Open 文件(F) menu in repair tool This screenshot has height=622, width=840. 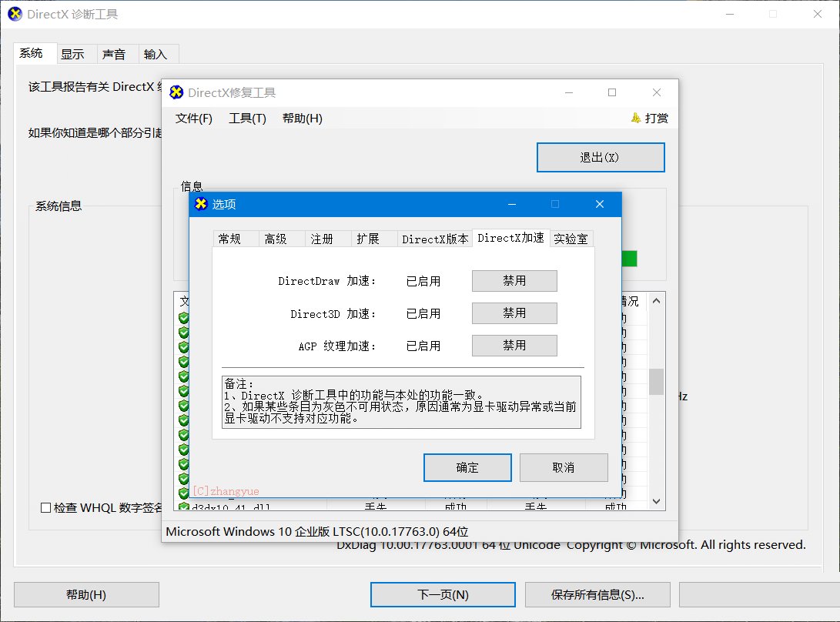click(x=194, y=119)
